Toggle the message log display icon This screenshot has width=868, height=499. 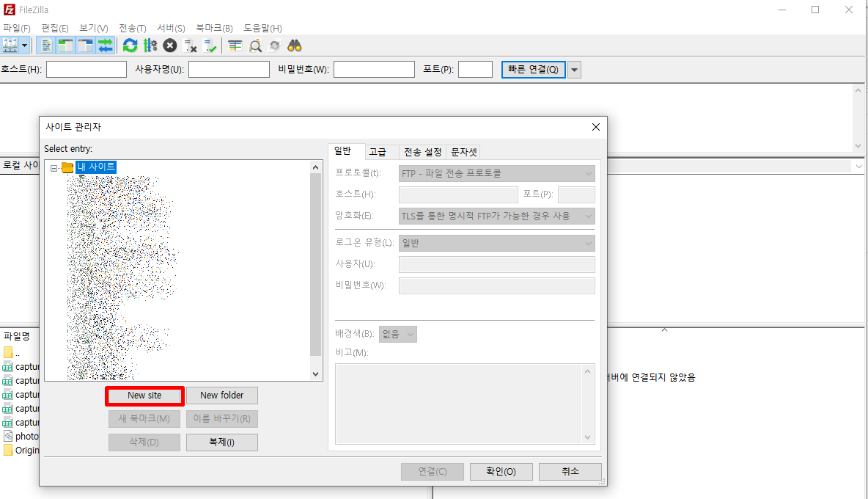coord(46,45)
